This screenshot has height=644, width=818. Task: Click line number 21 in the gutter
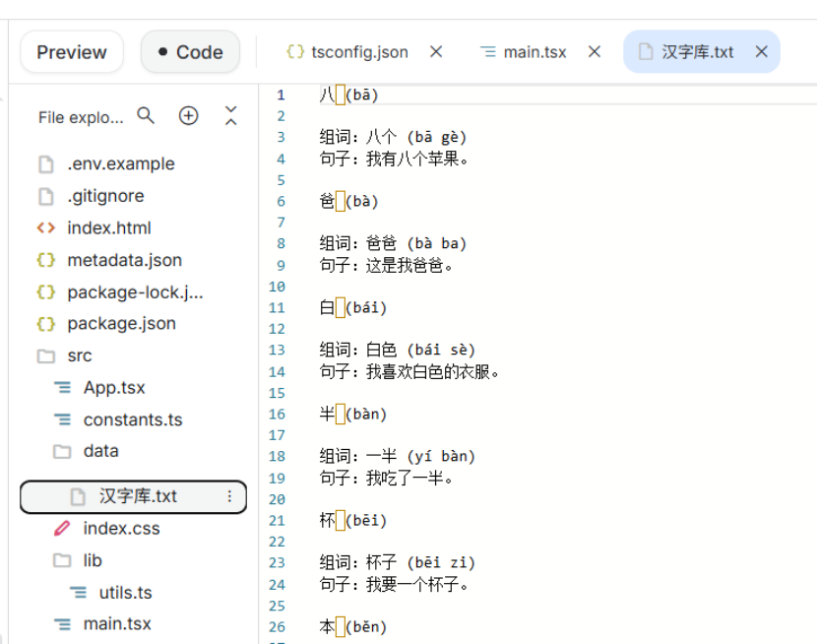[x=277, y=521]
